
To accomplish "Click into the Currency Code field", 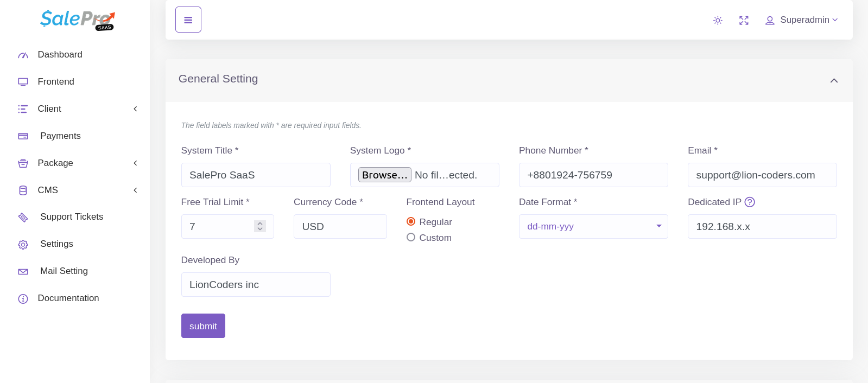I will (x=340, y=227).
